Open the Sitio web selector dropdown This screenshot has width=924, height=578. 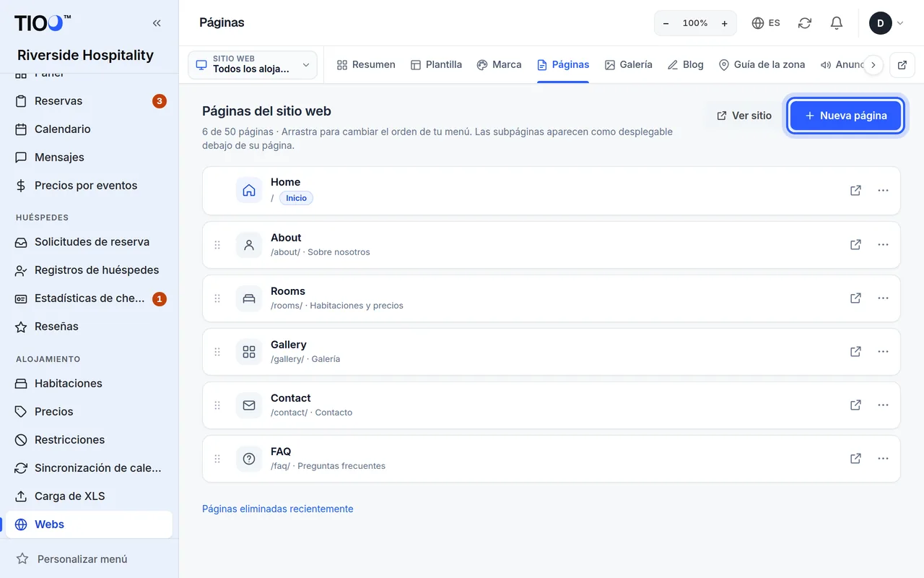click(x=253, y=64)
